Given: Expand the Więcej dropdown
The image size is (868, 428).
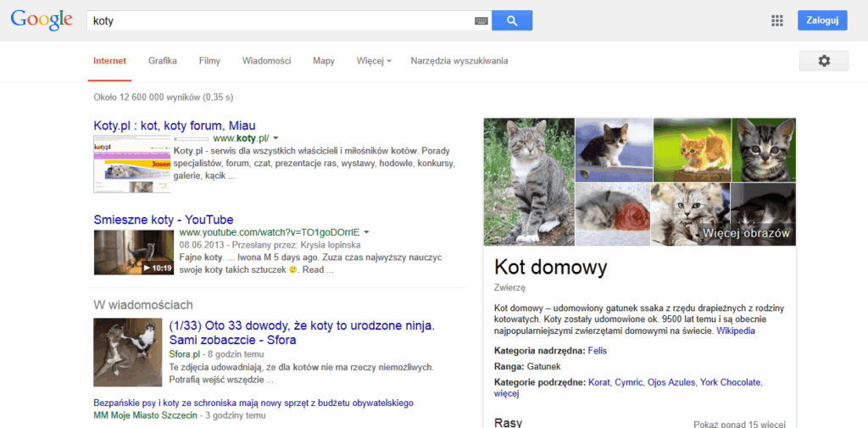Looking at the screenshot, I should 374,61.
